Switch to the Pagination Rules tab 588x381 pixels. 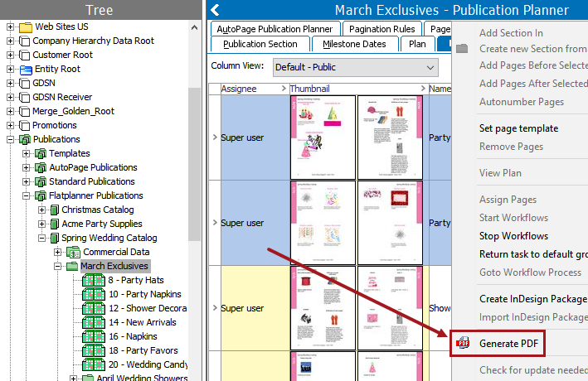[x=381, y=29]
